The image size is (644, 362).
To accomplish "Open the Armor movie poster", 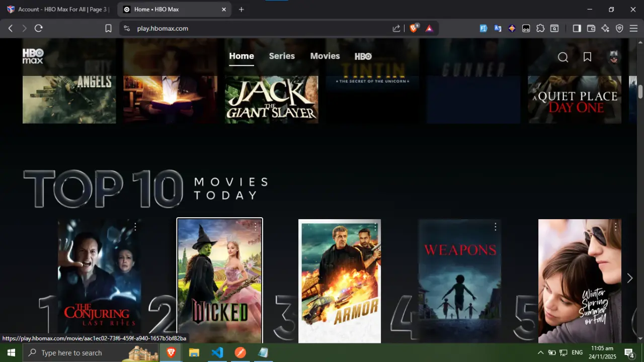I will [340, 281].
